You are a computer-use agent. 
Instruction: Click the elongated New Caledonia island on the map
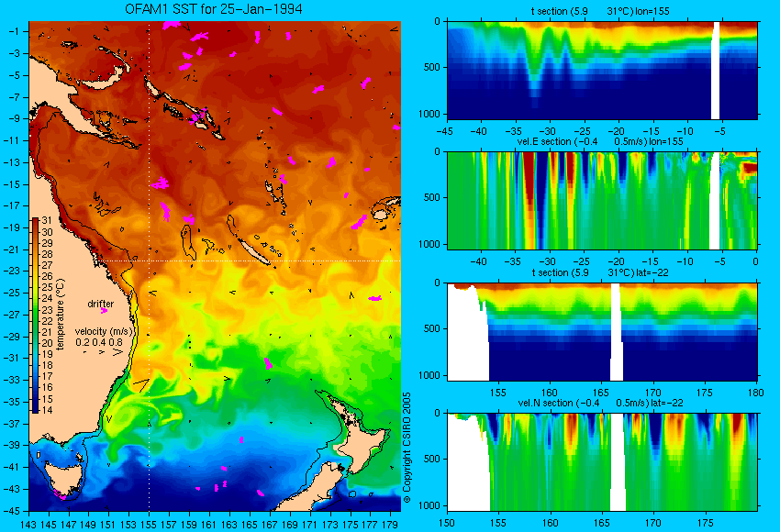tap(253, 250)
